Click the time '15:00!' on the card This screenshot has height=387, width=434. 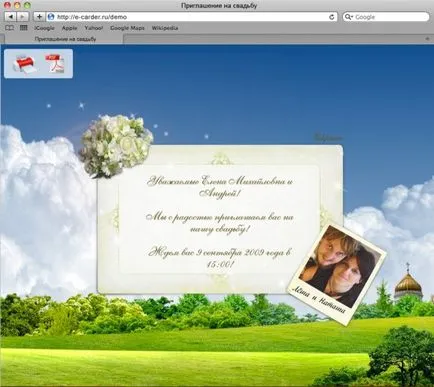tap(220, 265)
